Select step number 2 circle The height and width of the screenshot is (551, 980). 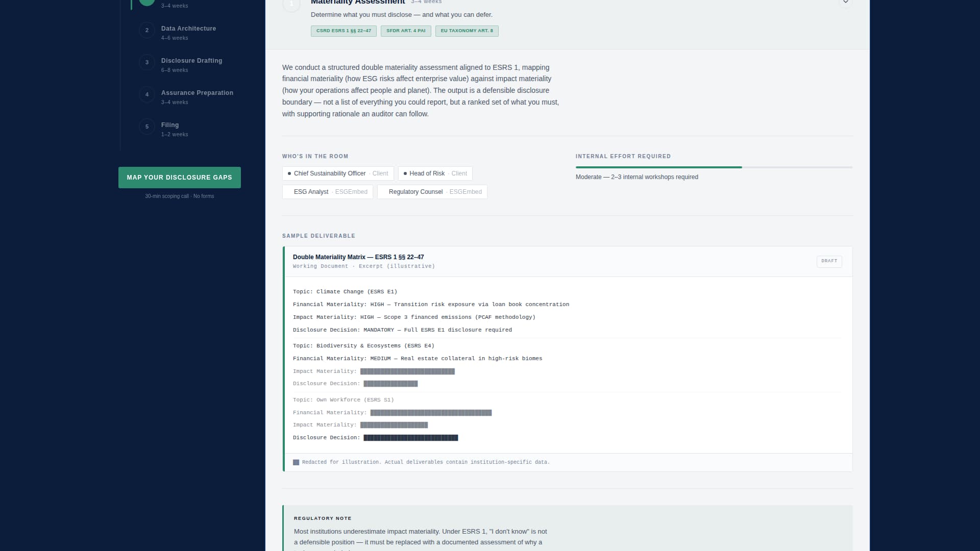pyautogui.click(x=147, y=30)
